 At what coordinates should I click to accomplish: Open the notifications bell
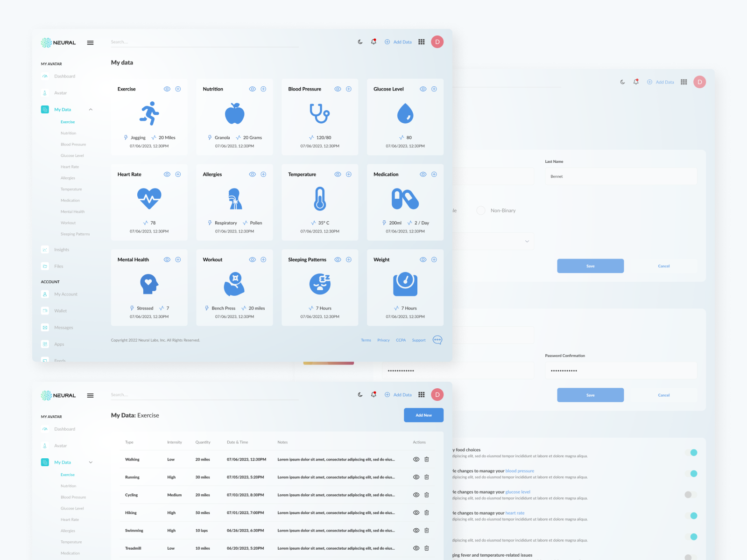pyautogui.click(x=373, y=42)
